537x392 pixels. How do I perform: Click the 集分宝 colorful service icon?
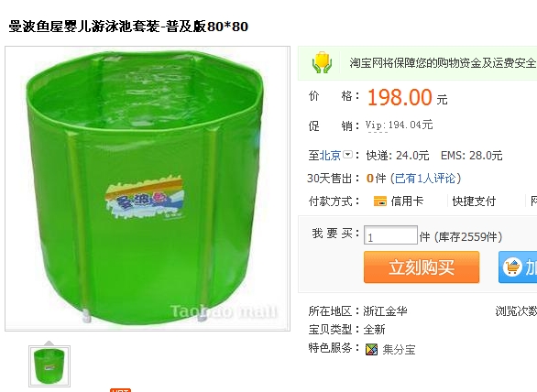click(x=371, y=349)
